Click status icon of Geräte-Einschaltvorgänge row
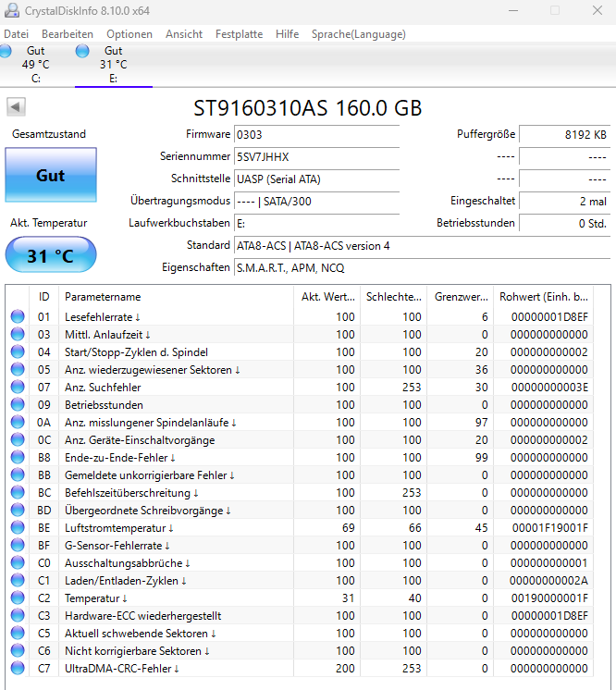 click(x=18, y=440)
